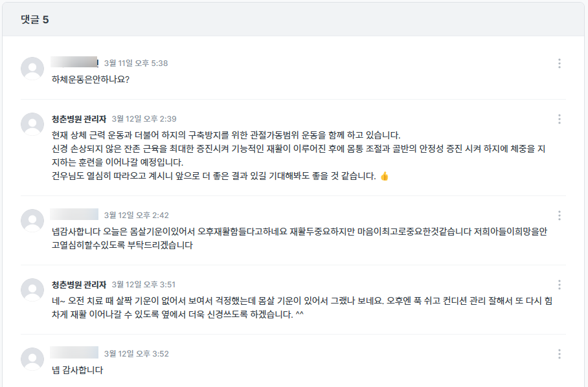
Task: Open kebab menu on 오후 3:51 admin reply
Action: click(559, 285)
